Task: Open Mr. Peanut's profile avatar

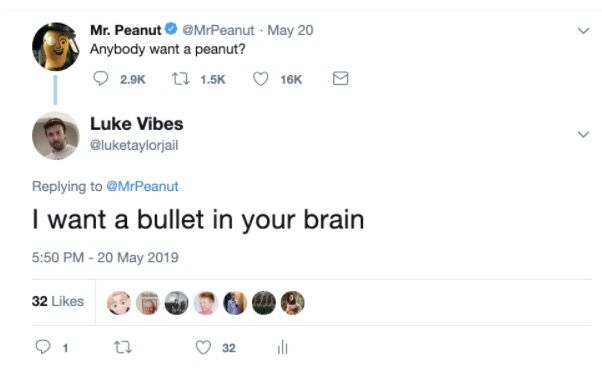Action: click(56, 46)
